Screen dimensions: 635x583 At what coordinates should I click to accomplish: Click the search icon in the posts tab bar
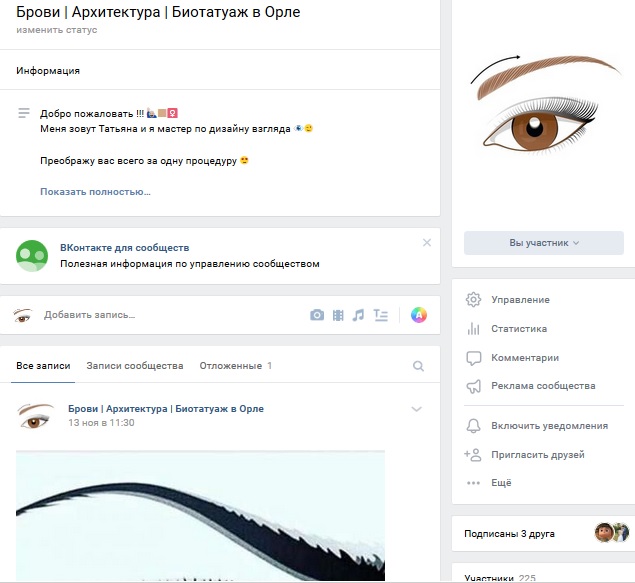(418, 366)
